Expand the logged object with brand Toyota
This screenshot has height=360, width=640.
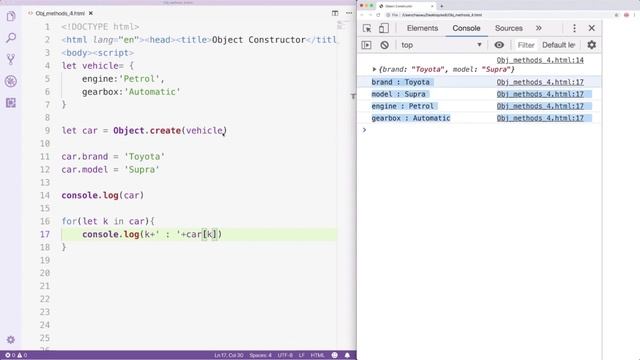pos(374,69)
